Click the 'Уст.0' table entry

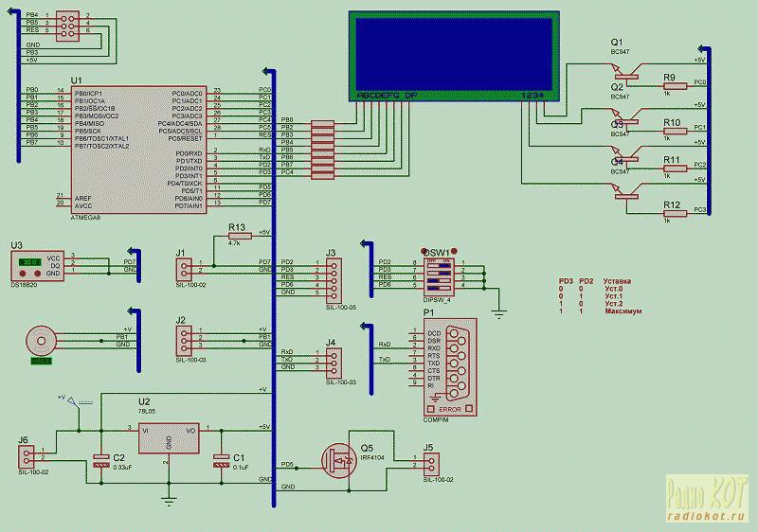tap(613, 289)
